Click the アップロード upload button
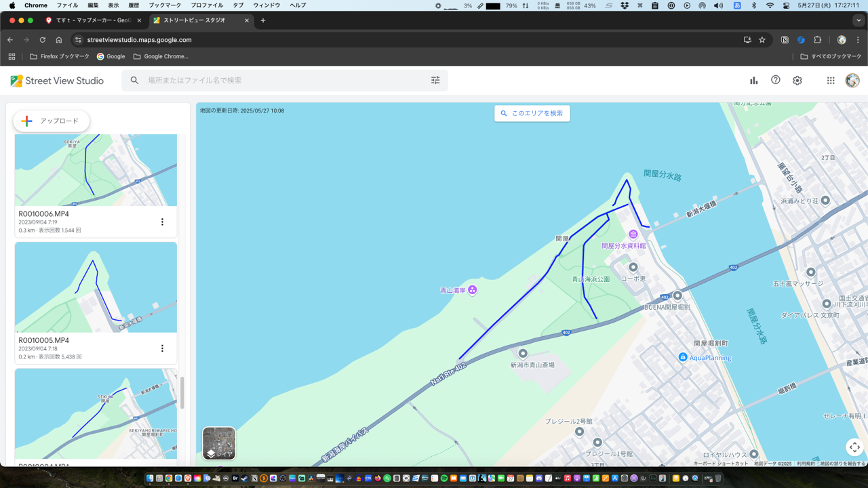 pyautogui.click(x=52, y=121)
